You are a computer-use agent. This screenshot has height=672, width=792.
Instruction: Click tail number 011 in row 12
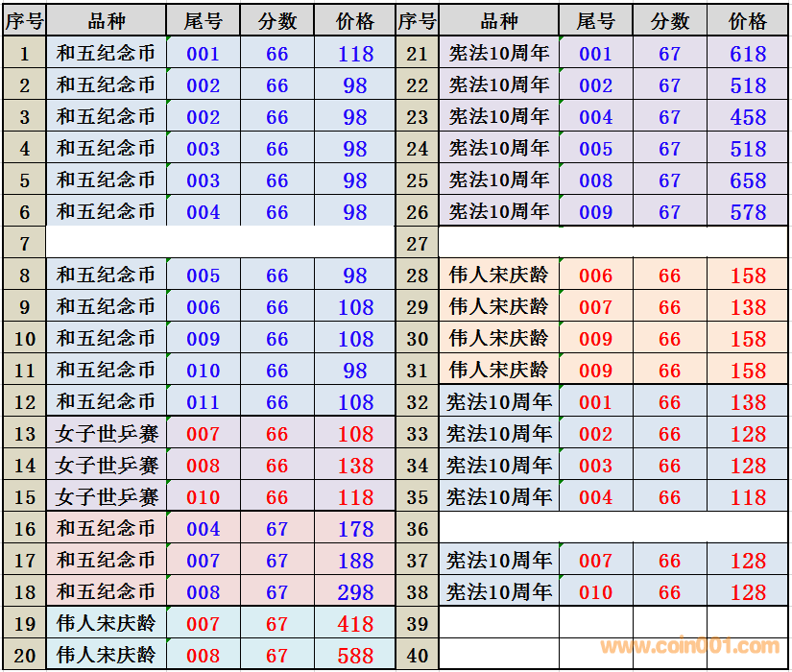[203, 402]
